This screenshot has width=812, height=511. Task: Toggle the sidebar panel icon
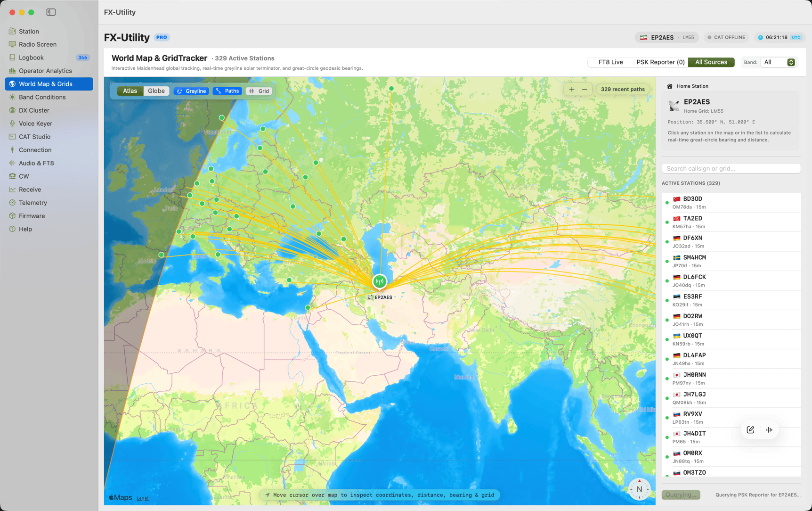click(51, 12)
